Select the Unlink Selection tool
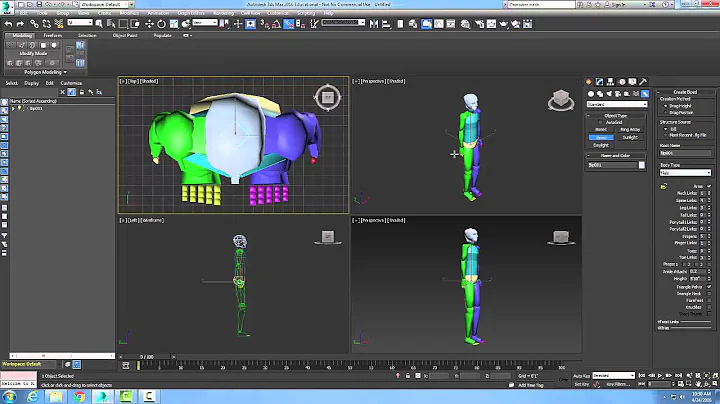 (47, 24)
